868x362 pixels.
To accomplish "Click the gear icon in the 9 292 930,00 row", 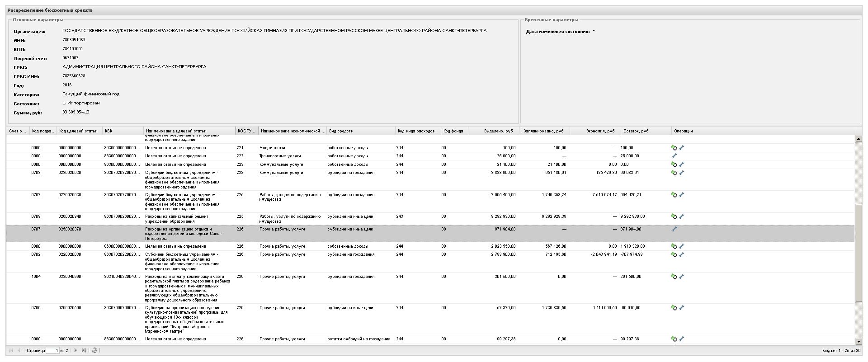I will (x=674, y=216).
